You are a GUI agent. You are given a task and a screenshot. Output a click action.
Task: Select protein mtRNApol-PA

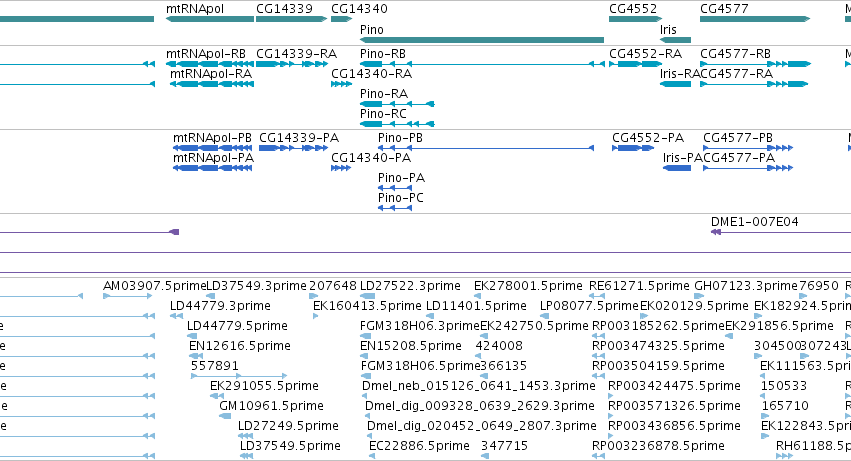pyautogui.click(x=213, y=158)
